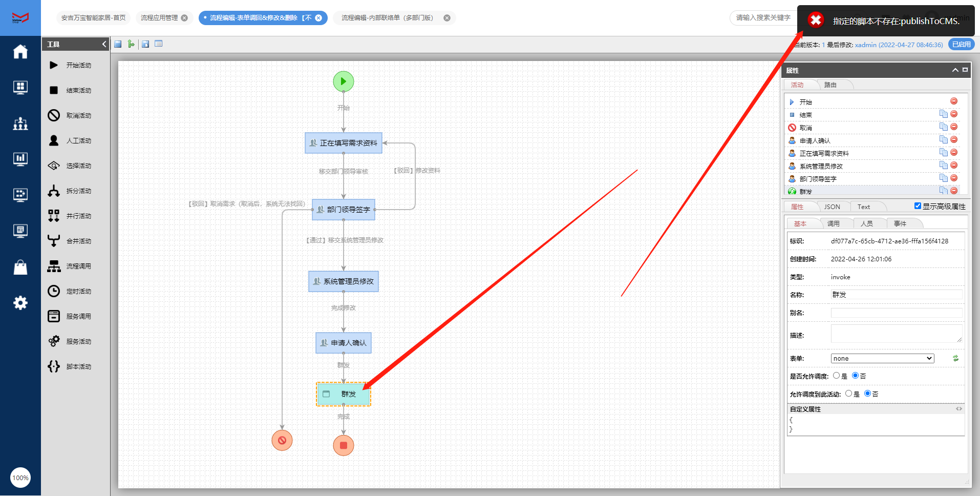Open the settings gear in left sidebar
The image size is (980, 496).
20,303
